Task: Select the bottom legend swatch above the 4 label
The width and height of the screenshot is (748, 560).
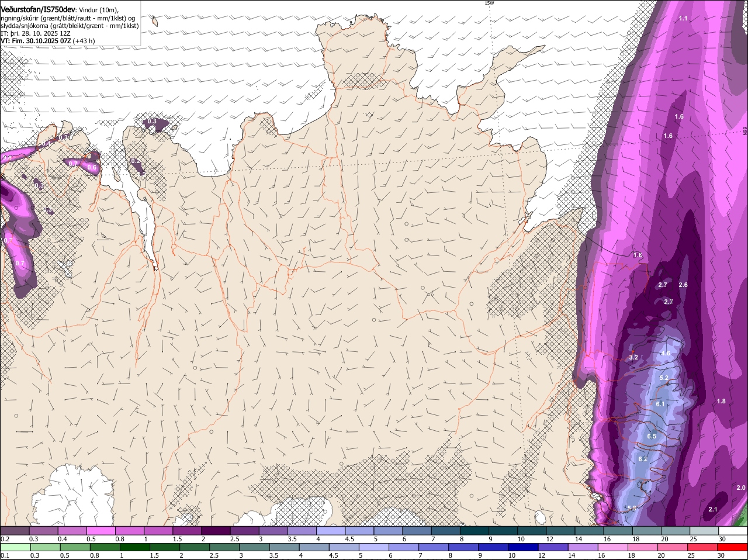Action: [x=314, y=547]
